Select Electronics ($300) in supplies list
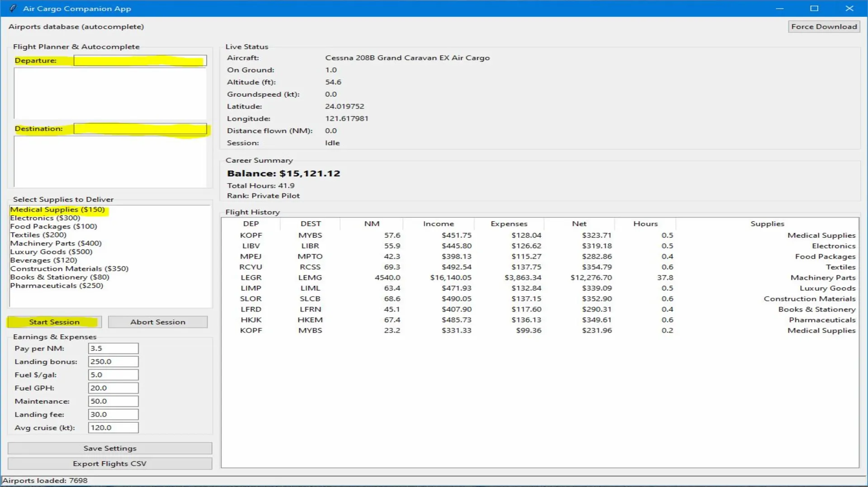 point(45,218)
